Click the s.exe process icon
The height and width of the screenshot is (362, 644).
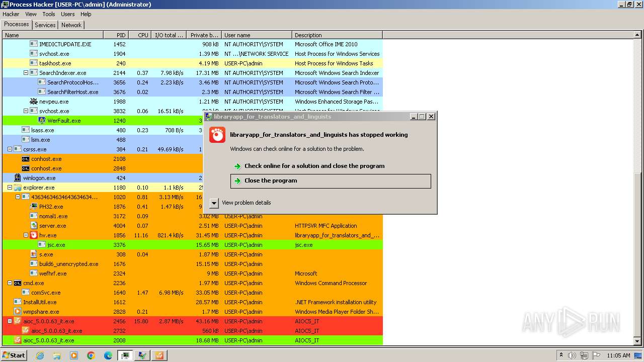pos(34,254)
